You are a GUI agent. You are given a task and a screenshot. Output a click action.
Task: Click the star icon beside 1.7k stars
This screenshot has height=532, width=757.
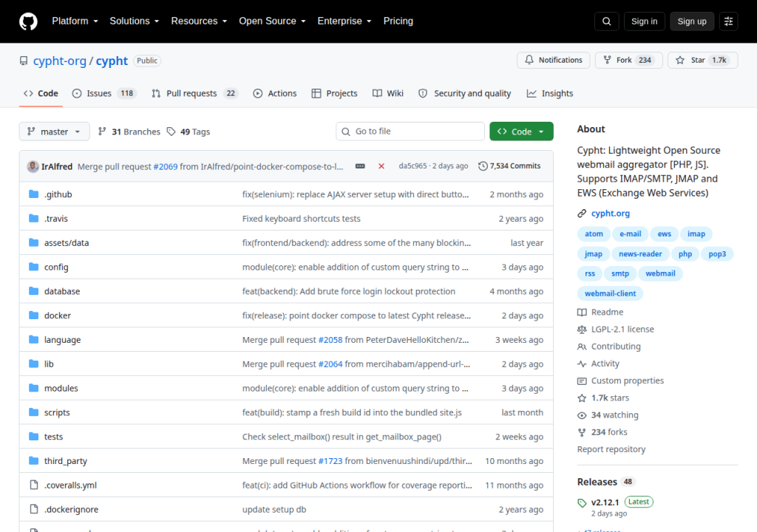coord(582,398)
